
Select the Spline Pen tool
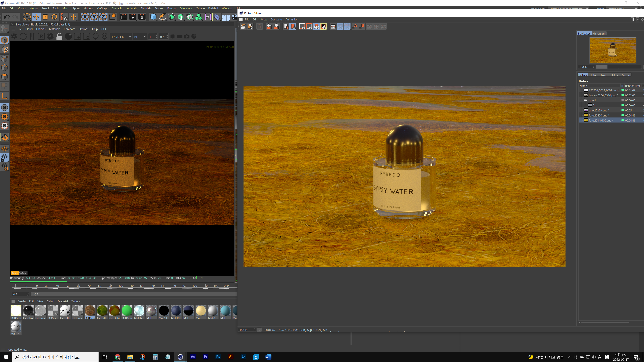pos(162,17)
